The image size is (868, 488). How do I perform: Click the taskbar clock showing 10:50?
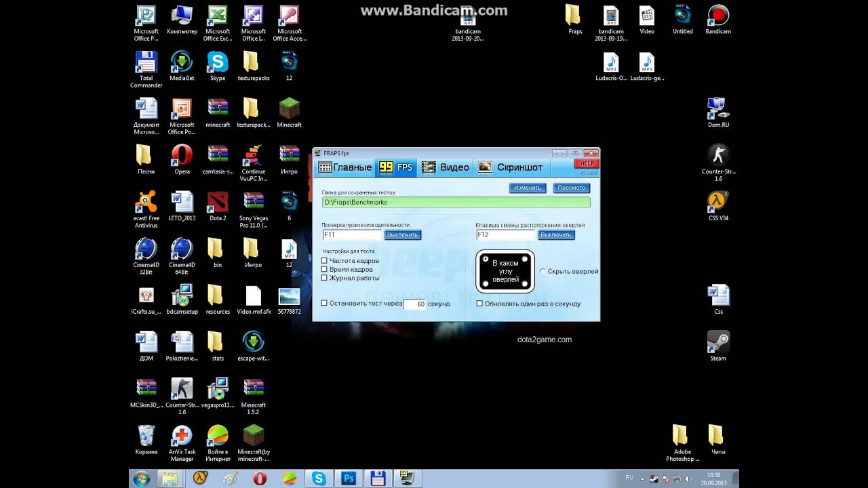[714, 479]
